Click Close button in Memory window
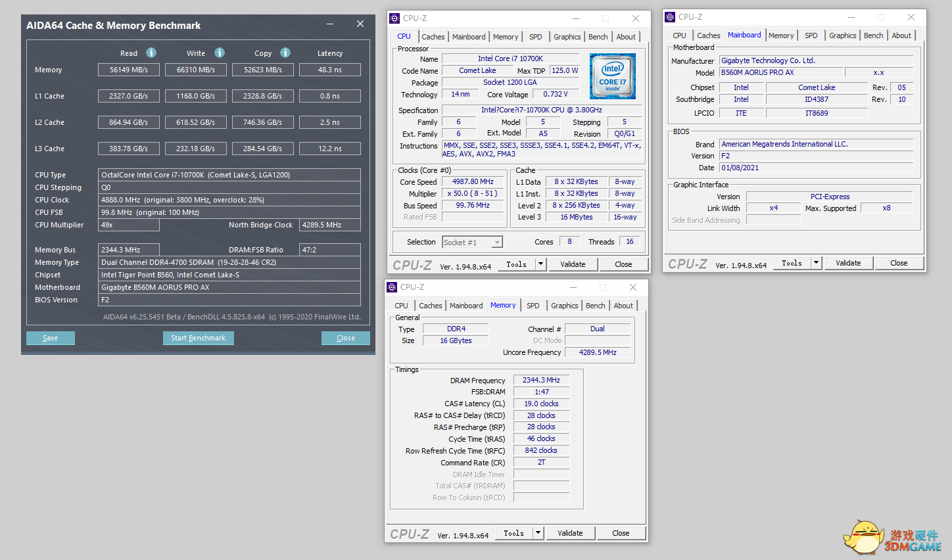This screenshot has width=952, height=560. pos(621,533)
